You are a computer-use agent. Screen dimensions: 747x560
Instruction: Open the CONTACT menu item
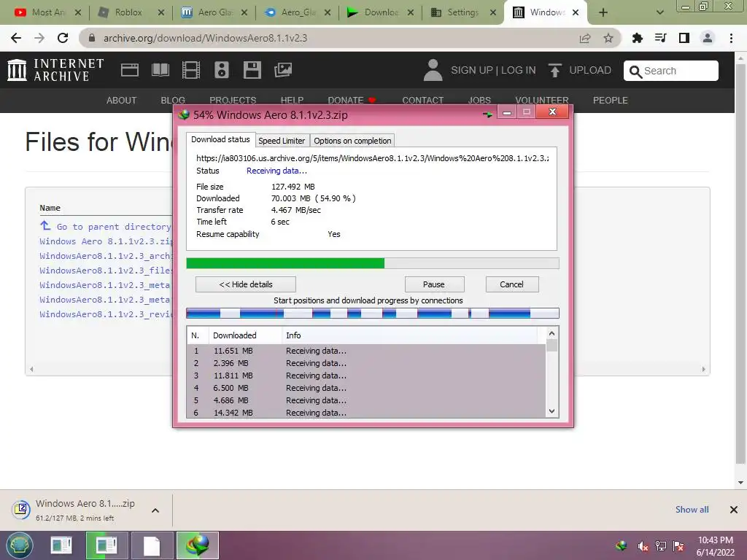point(422,101)
